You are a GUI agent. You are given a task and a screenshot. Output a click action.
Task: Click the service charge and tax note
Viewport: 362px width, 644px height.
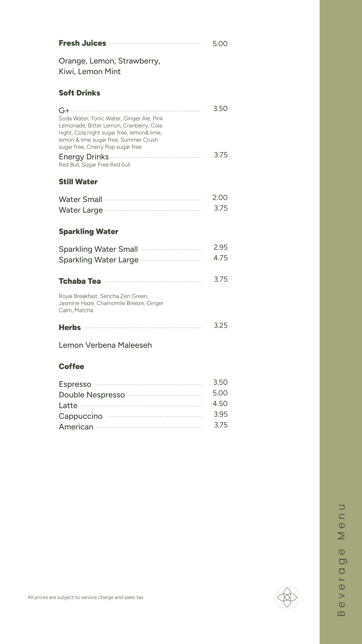pyautogui.click(x=85, y=597)
